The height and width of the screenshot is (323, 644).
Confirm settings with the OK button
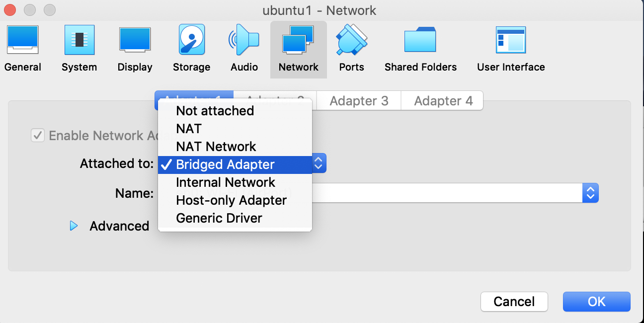(x=596, y=302)
